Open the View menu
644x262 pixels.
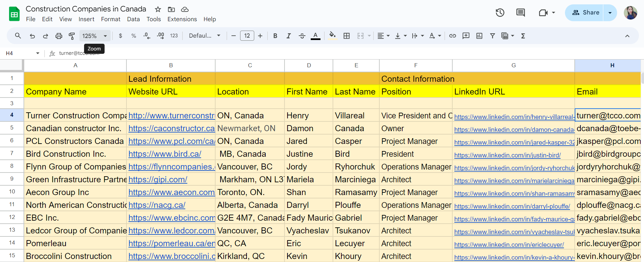point(66,19)
